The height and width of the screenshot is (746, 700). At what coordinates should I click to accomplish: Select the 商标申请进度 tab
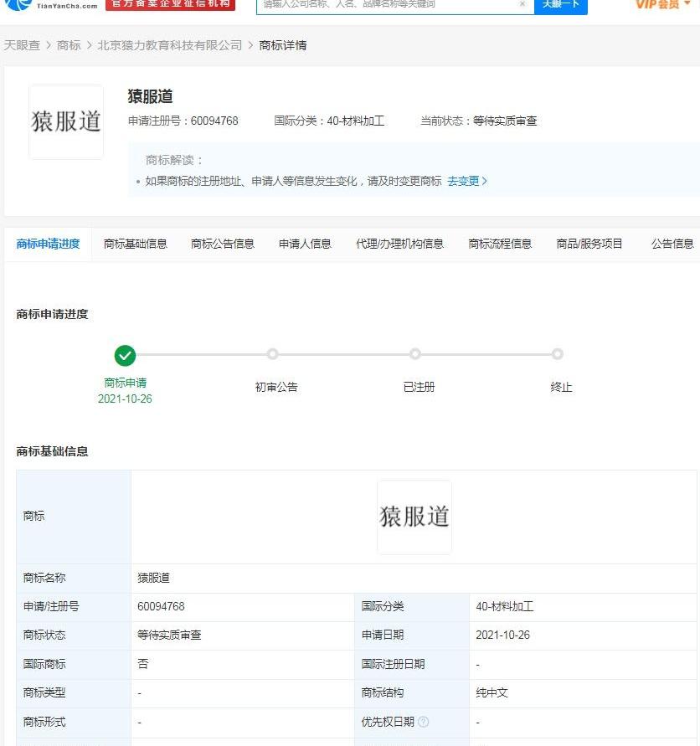point(48,244)
